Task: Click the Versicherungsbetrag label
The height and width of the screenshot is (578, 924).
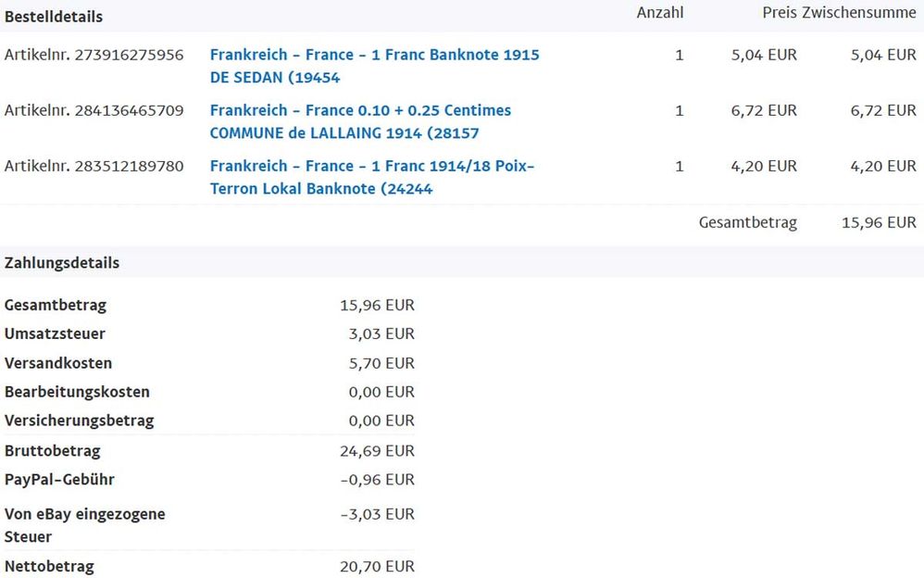Action: (79, 421)
